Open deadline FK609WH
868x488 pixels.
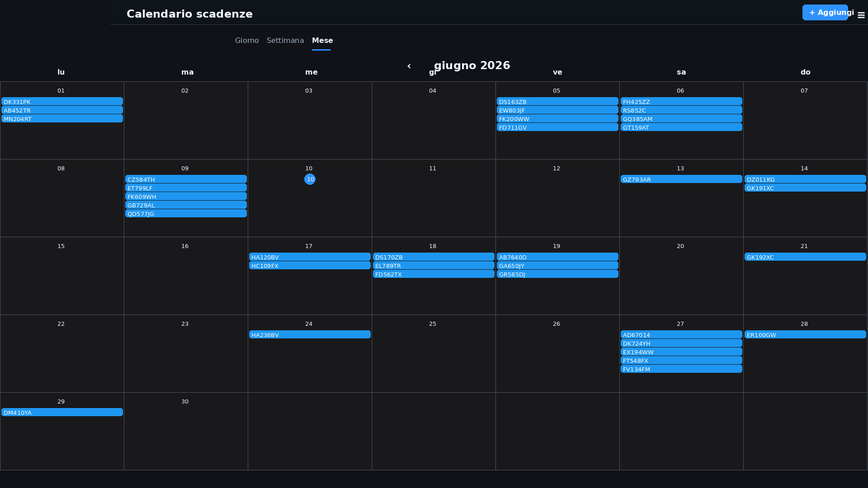[x=186, y=197]
